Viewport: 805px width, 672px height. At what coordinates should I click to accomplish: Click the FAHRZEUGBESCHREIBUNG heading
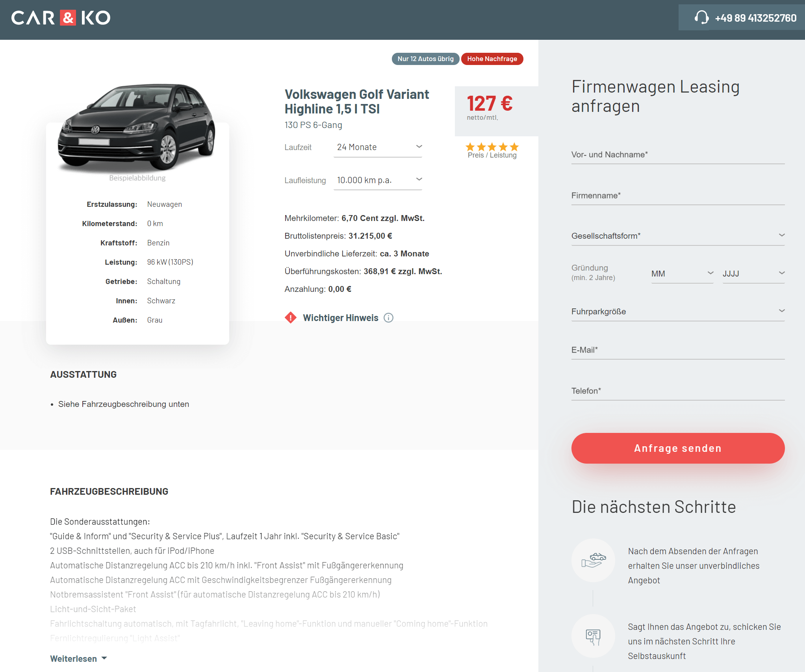pyautogui.click(x=109, y=492)
